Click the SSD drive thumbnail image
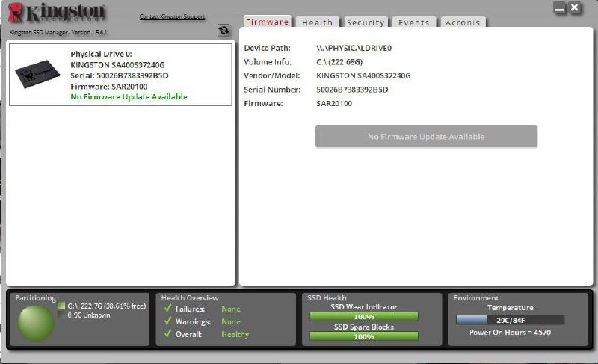 [x=37, y=73]
